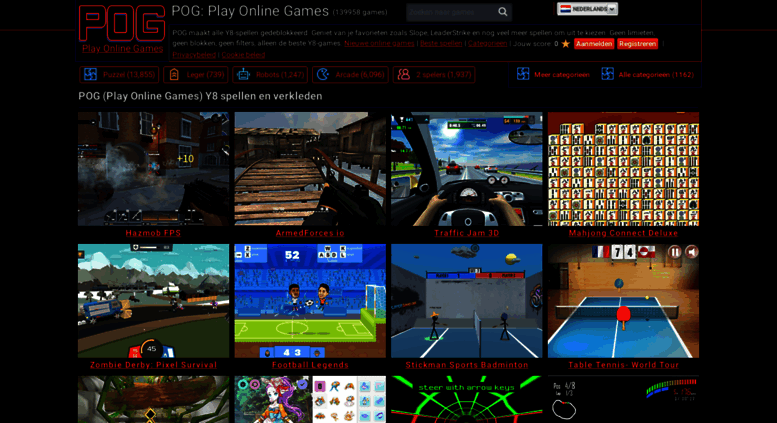Click the Puzzel category puzzle icon
Screen dimensions: 777x423
[91, 75]
